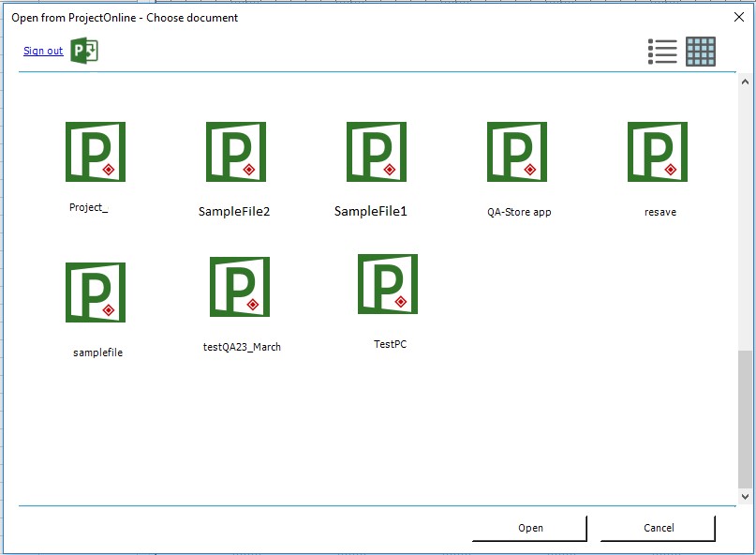
Task: Select the Project_ file icon
Action: point(96,152)
